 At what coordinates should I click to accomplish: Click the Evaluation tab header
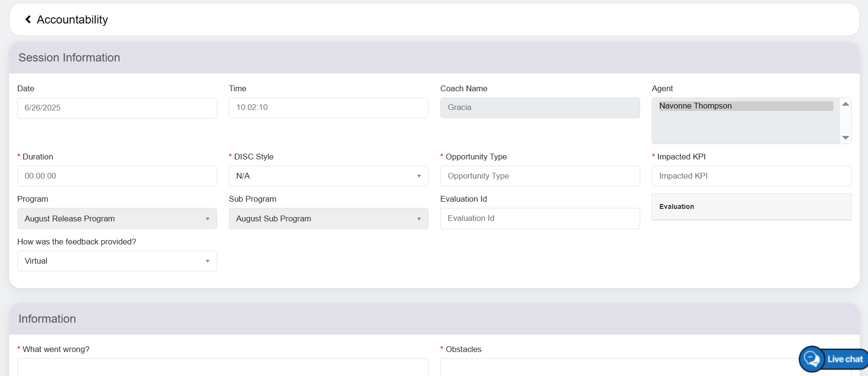[677, 206]
